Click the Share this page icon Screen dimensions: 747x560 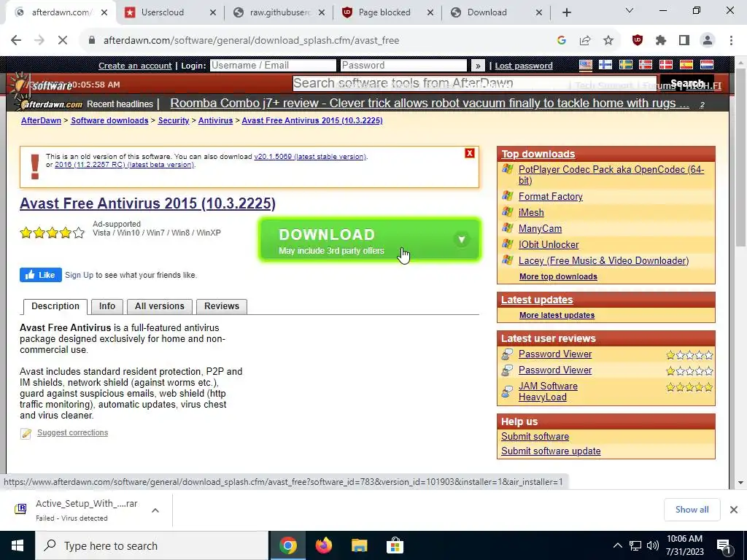(x=585, y=41)
